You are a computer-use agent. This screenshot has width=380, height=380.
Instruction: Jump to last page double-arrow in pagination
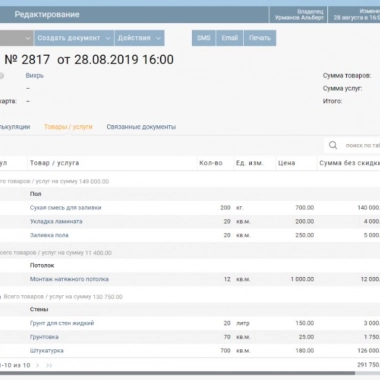point(49,365)
